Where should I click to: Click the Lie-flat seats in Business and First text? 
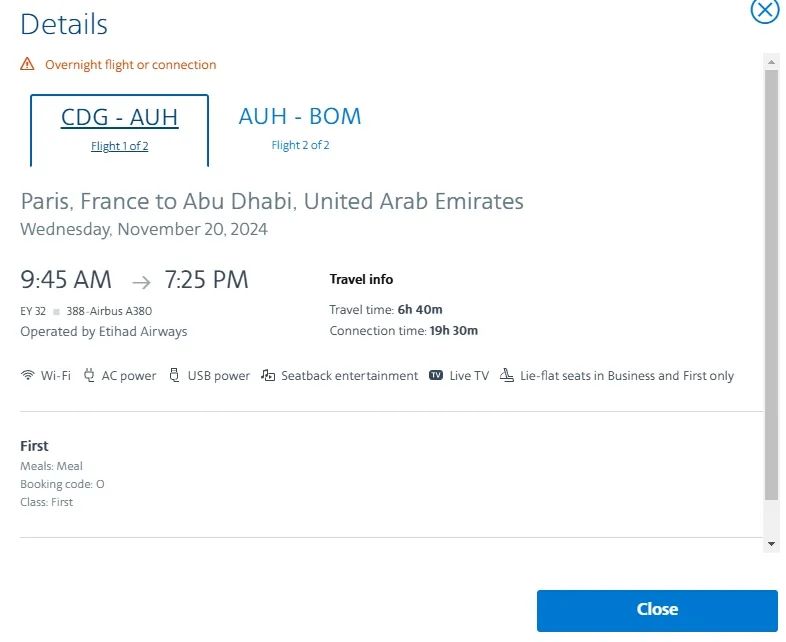pos(627,376)
